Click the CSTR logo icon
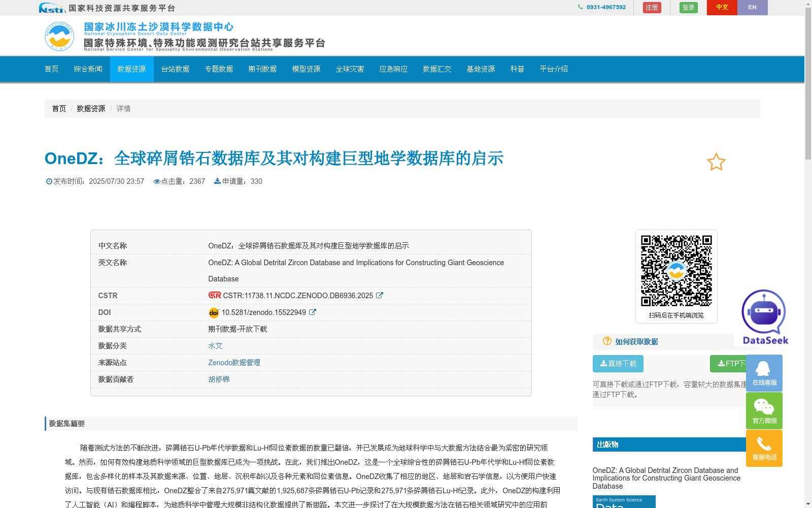 (215, 295)
